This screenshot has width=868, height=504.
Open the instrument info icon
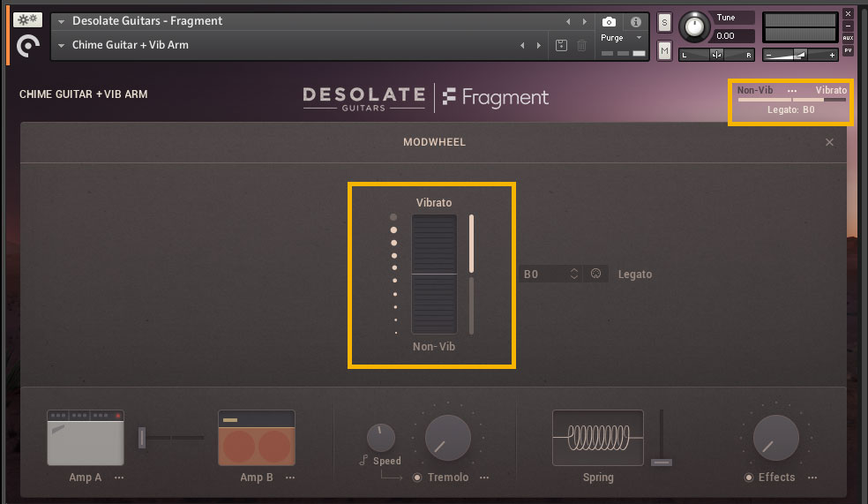pos(635,21)
